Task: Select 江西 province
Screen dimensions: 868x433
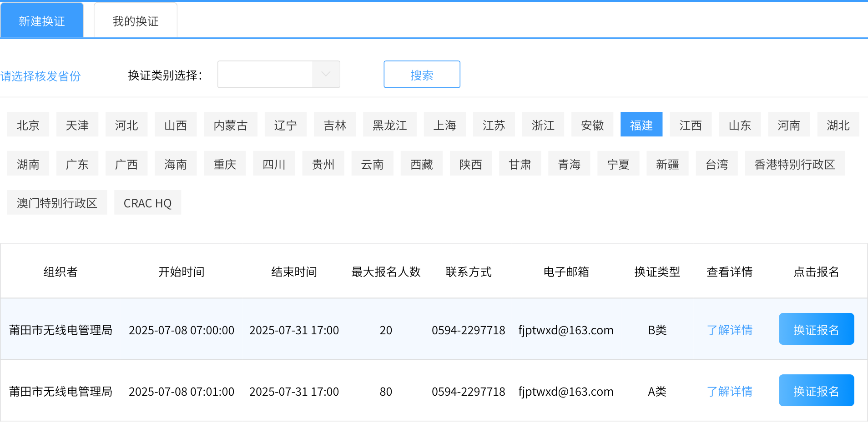Action: (x=691, y=124)
